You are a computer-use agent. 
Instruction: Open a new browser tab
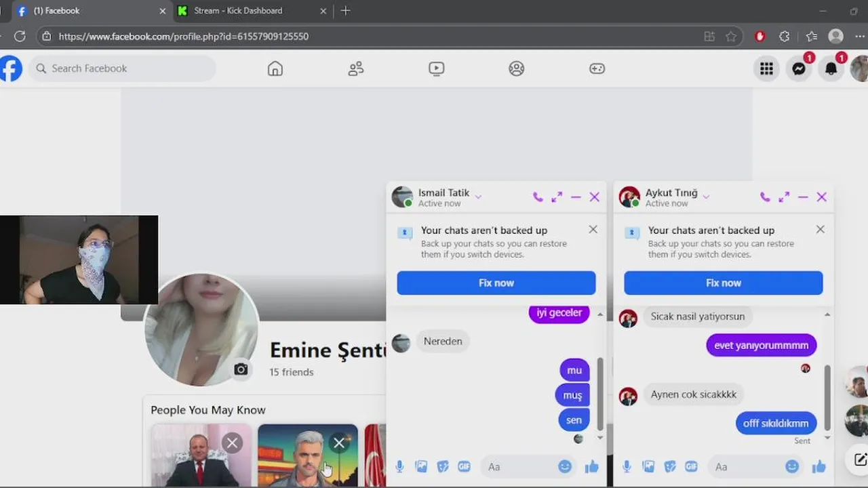(345, 11)
